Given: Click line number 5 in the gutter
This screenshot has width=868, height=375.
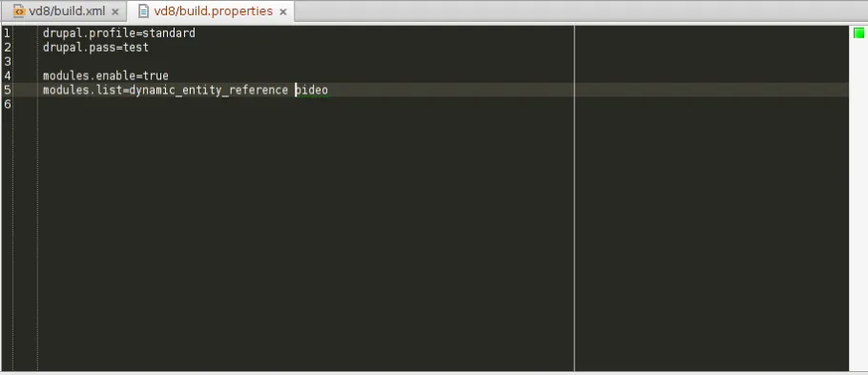Looking at the screenshot, I should pyautogui.click(x=7, y=90).
